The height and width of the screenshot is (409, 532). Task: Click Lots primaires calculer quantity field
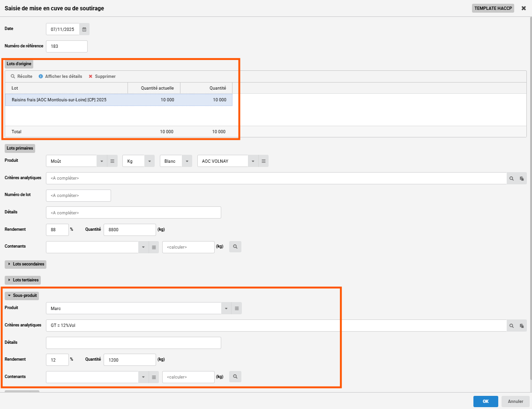pyautogui.click(x=188, y=247)
